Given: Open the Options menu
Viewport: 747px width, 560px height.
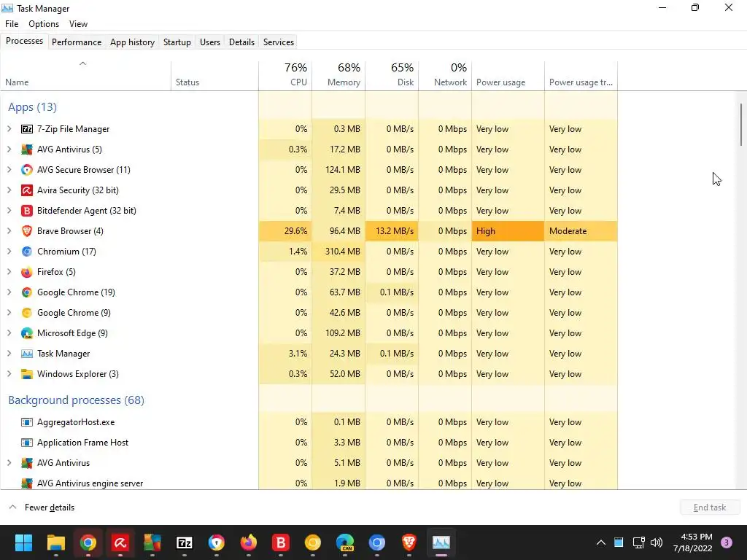Looking at the screenshot, I should coord(44,24).
